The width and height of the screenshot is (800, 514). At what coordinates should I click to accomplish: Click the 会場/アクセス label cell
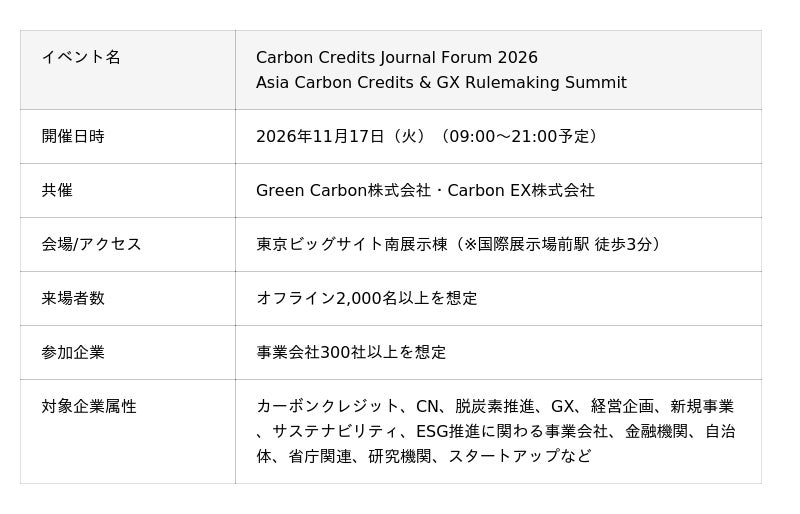(x=128, y=244)
